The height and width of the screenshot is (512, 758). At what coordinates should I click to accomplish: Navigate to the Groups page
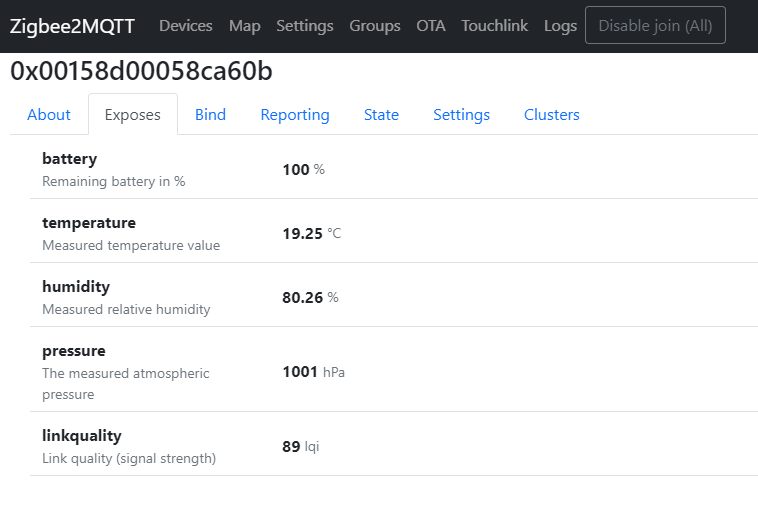point(375,26)
